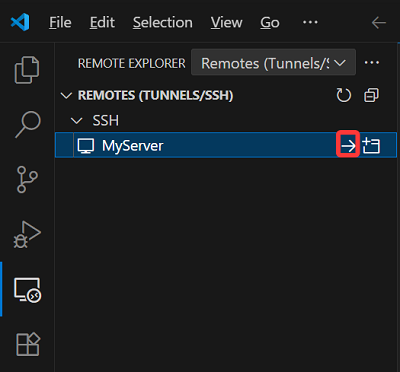Open the Run and Debug view

(x=27, y=234)
